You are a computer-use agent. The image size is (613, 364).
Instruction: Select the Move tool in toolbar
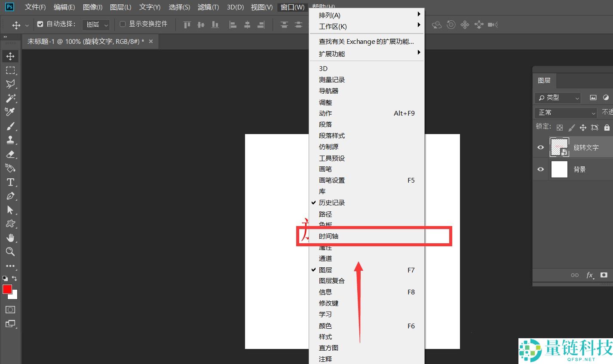10,56
